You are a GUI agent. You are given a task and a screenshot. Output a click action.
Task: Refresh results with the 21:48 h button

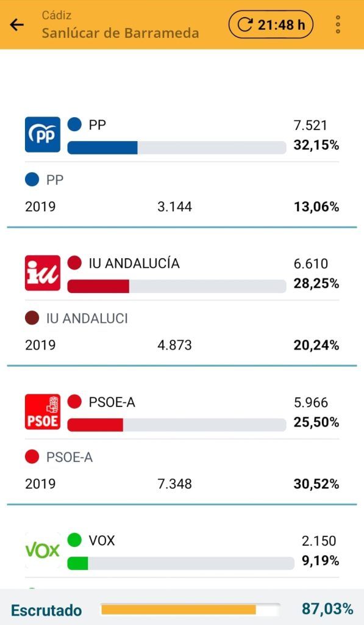click(271, 24)
